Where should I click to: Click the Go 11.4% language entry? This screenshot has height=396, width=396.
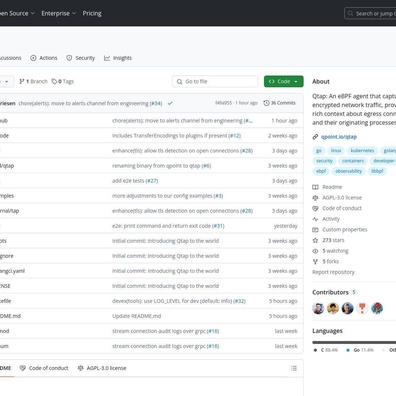click(360, 350)
